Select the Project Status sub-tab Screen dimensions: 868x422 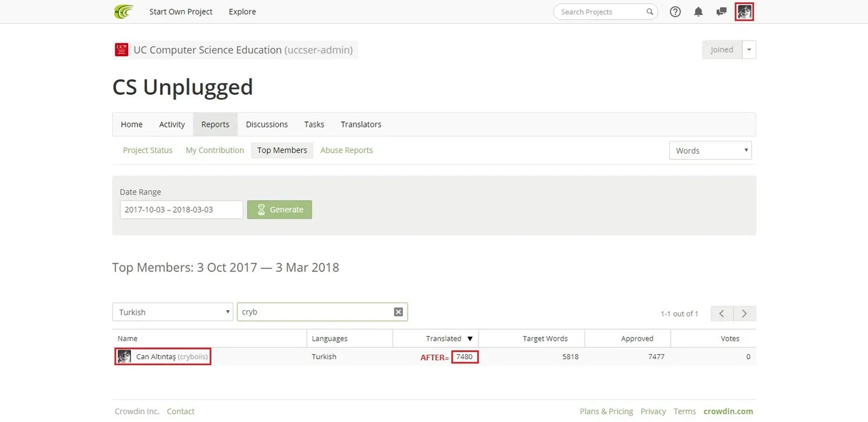(148, 150)
